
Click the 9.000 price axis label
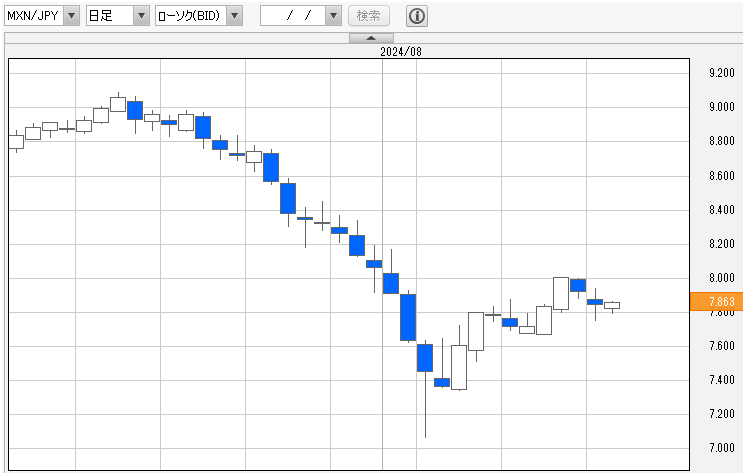[722, 107]
